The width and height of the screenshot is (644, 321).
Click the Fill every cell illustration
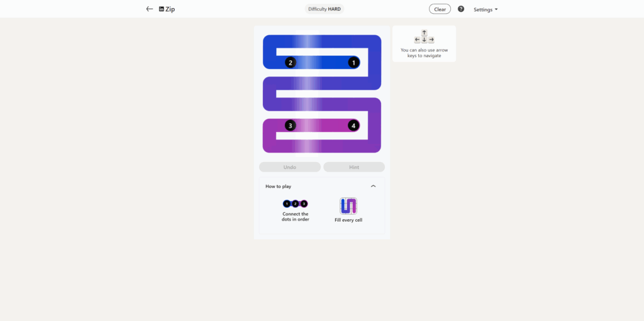pyautogui.click(x=348, y=206)
